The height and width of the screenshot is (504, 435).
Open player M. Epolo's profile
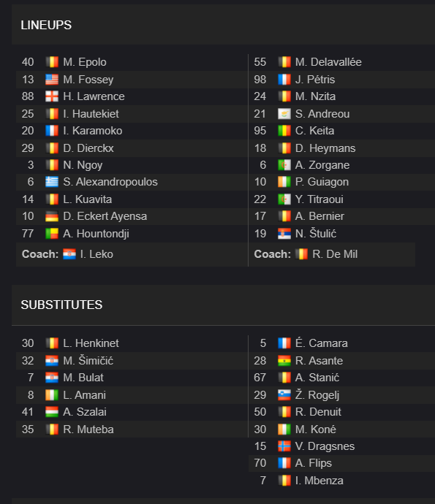[85, 62]
